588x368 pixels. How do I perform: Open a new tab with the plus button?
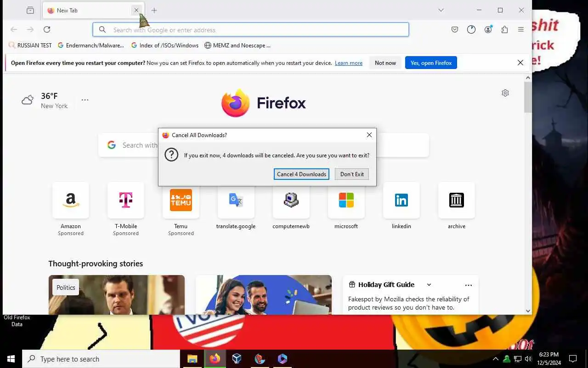point(154,10)
